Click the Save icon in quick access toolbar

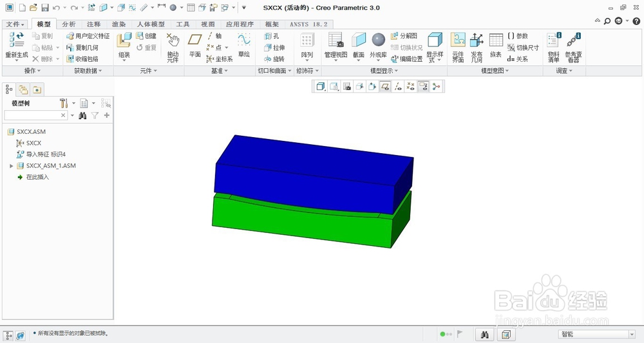pyautogui.click(x=45, y=7)
